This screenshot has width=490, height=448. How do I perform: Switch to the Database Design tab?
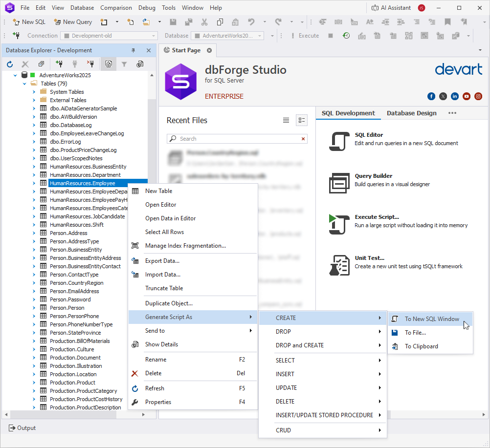(x=412, y=113)
